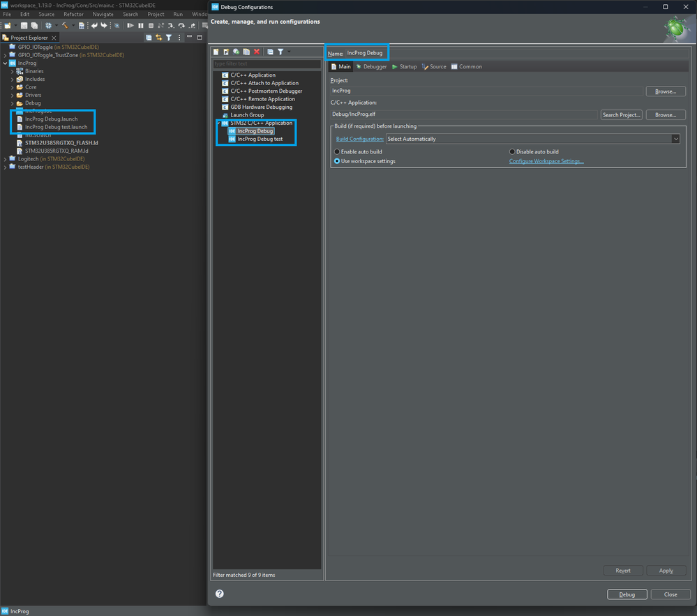Image resolution: width=697 pixels, height=616 pixels.
Task: Click Project Explorer filter funnel icon
Action: click(169, 38)
